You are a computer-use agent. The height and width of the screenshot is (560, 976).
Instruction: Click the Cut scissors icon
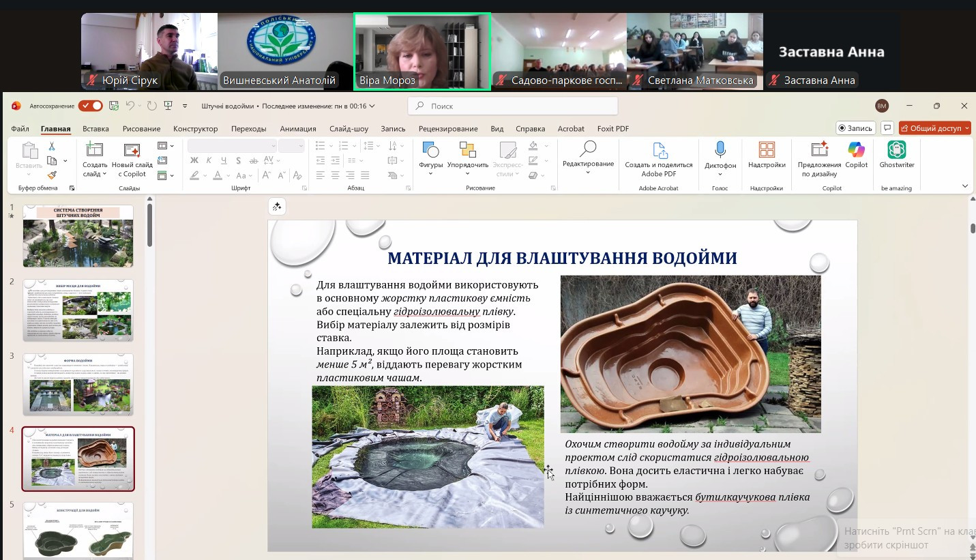pos(52,146)
